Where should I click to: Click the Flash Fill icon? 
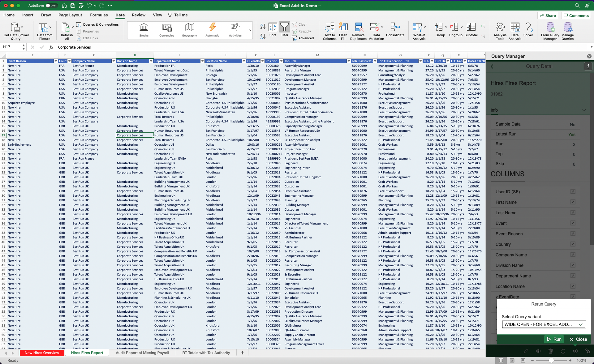pyautogui.click(x=343, y=28)
